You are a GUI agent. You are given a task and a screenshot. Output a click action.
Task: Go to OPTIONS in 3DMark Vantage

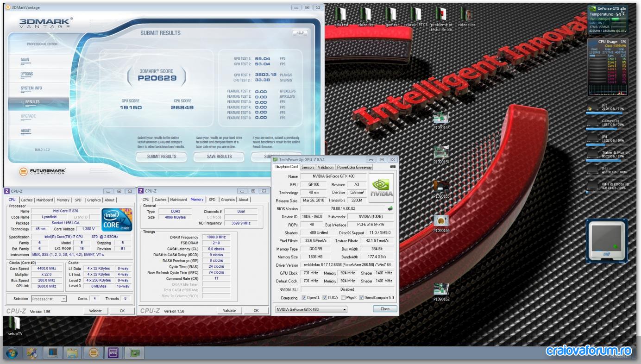tap(27, 74)
